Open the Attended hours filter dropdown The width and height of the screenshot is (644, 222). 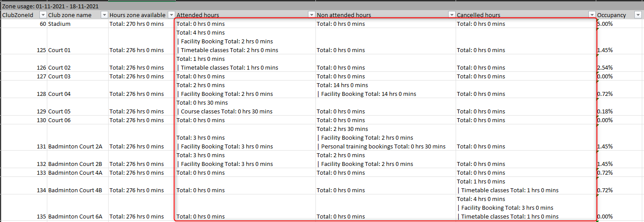(311, 15)
